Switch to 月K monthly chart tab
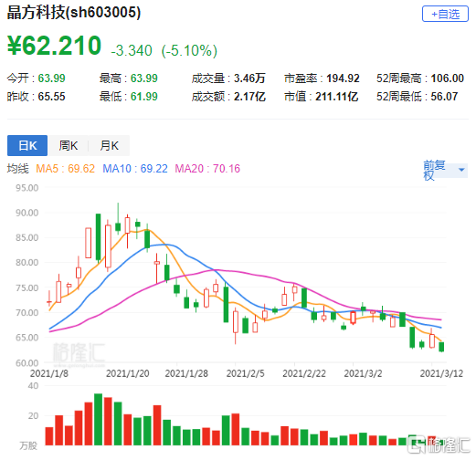This screenshot has height=460, width=476. pyautogui.click(x=110, y=145)
